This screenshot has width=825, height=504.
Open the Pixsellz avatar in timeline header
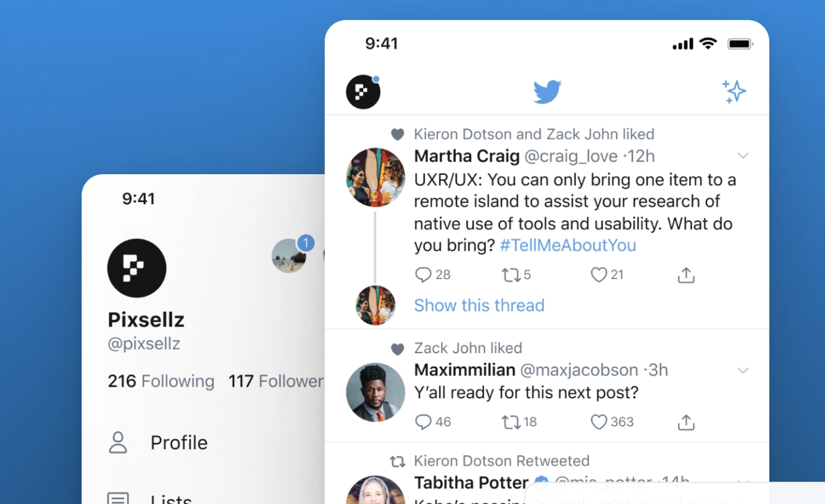[x=363, y=92]
